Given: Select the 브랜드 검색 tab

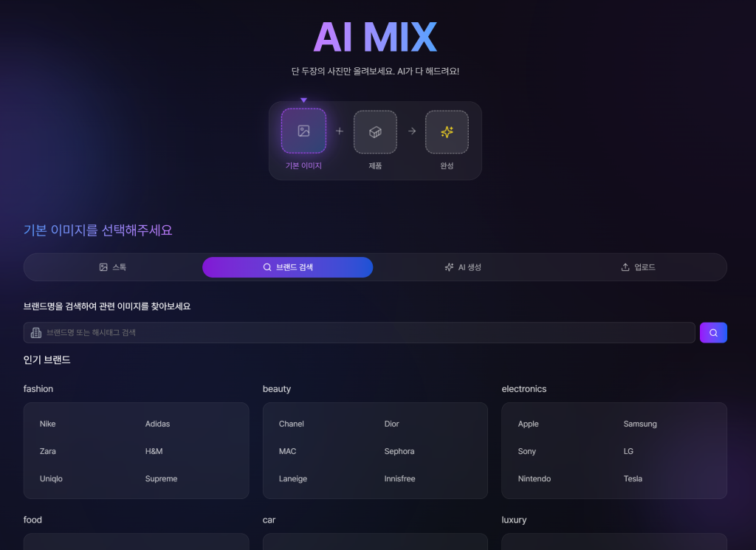Looking at the screenshot, I should [287, 267].
